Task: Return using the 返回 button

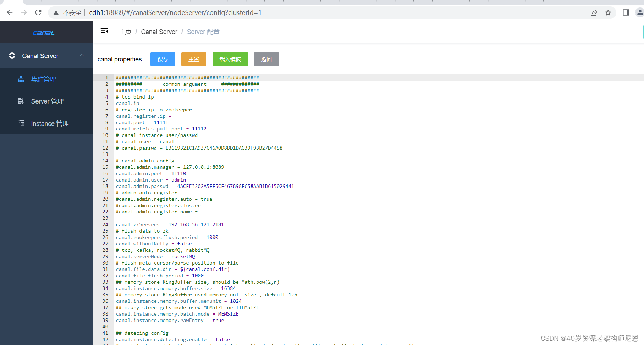Action: 266,59
